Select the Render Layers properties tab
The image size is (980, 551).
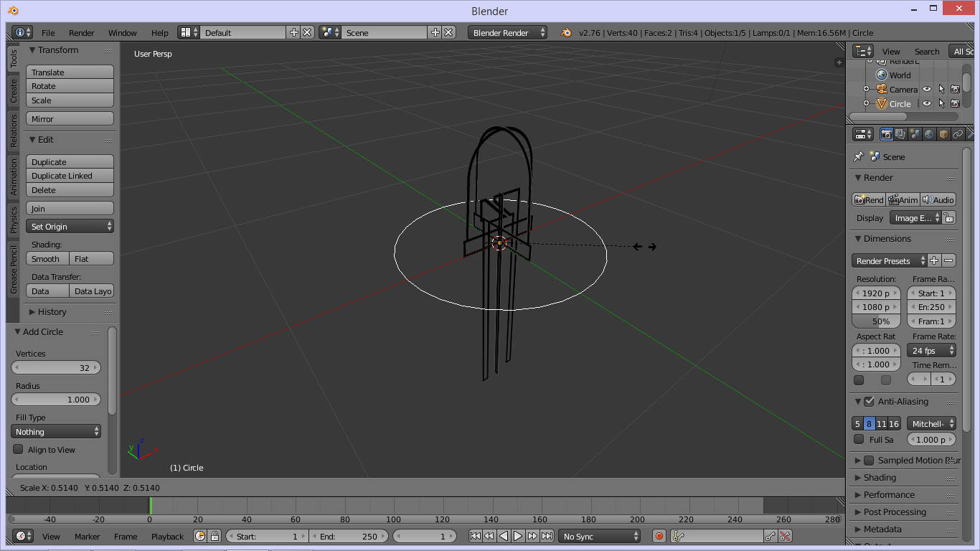tap(900, 133)
